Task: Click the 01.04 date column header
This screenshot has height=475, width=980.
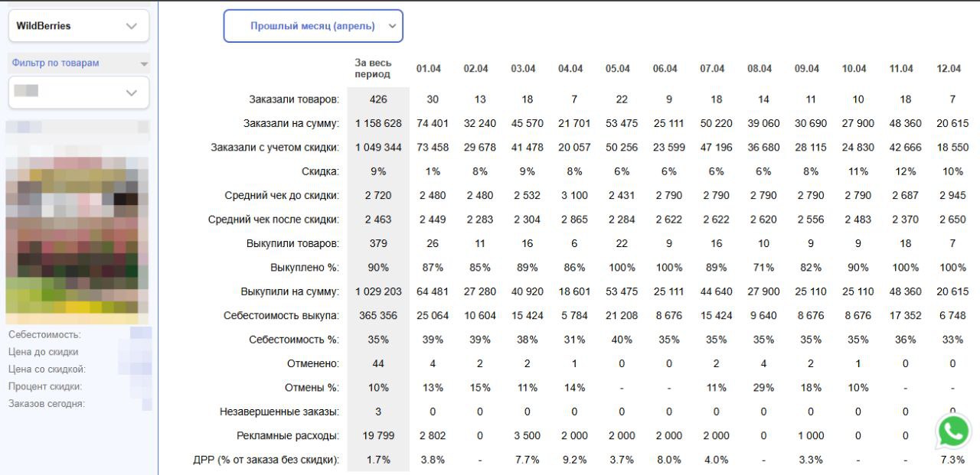Action: coord(429,69)
